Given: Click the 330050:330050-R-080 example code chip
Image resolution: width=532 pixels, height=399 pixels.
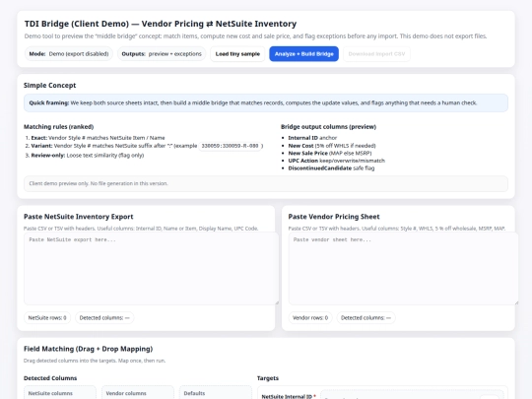Looking at the screenshot, I should [230, 146].
